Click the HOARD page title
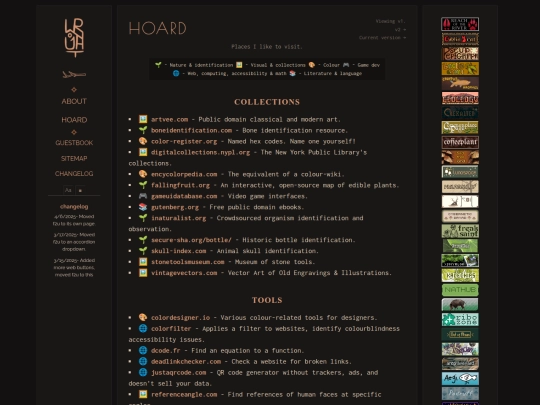The height and width of the screenshot is (405, 540). click(x=157, y=28)
